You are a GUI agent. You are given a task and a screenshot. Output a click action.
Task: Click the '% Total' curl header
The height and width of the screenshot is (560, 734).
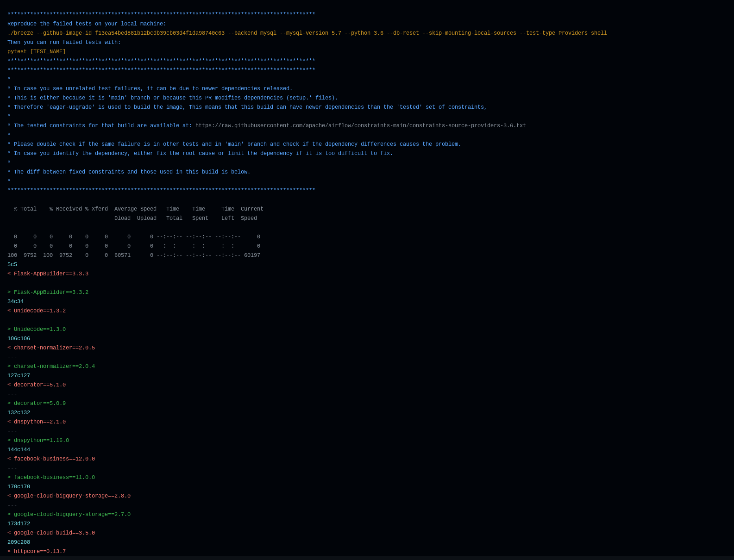click(25, 209)
